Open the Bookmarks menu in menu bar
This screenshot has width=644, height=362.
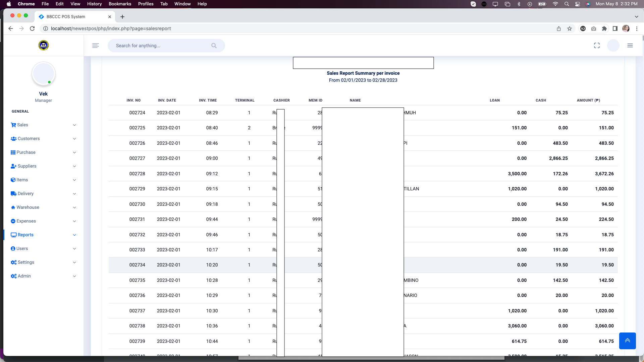coord(120,4)
